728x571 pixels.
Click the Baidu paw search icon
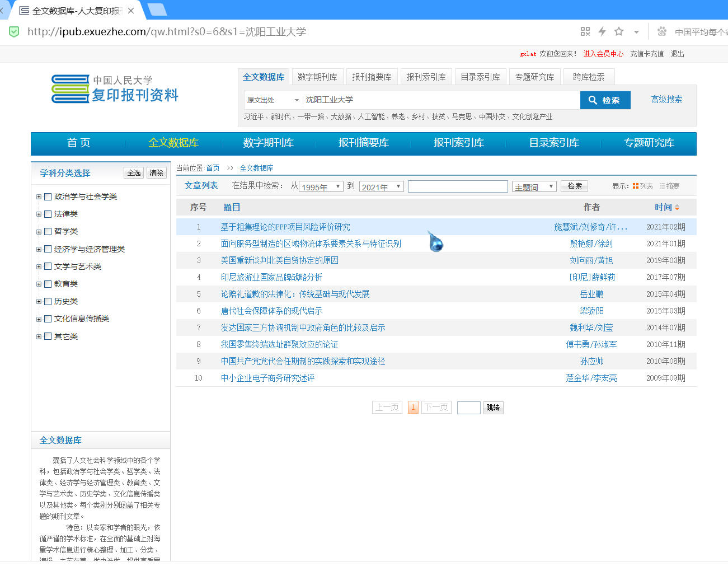pyautogui.click(x=662, y=31)
